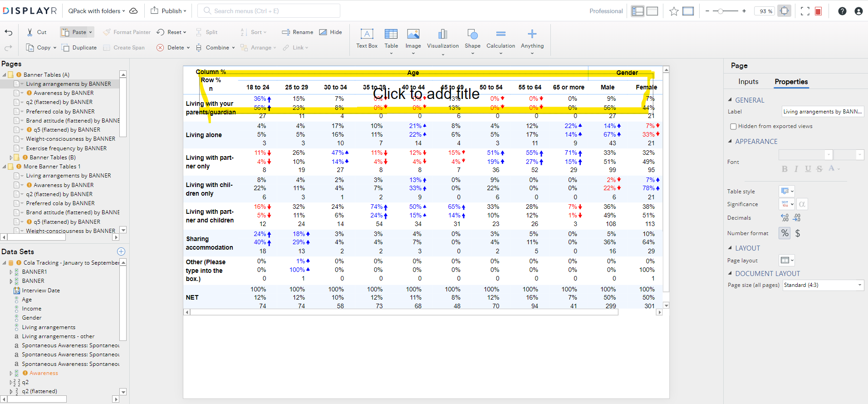Open the Reset menu

pos(172,32)
